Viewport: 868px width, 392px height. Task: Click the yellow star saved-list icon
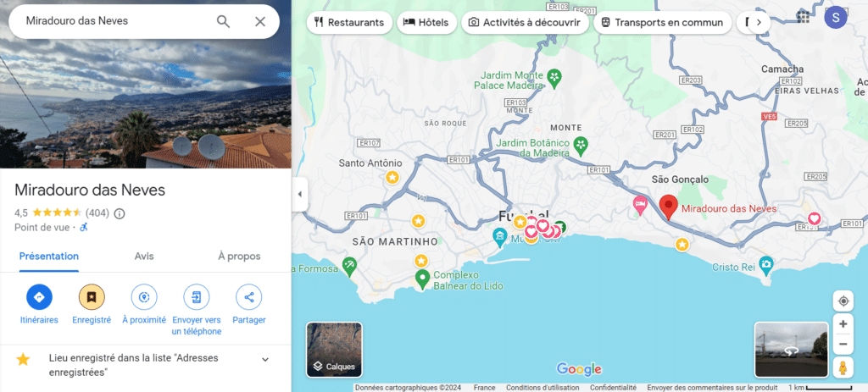point(23,359)
